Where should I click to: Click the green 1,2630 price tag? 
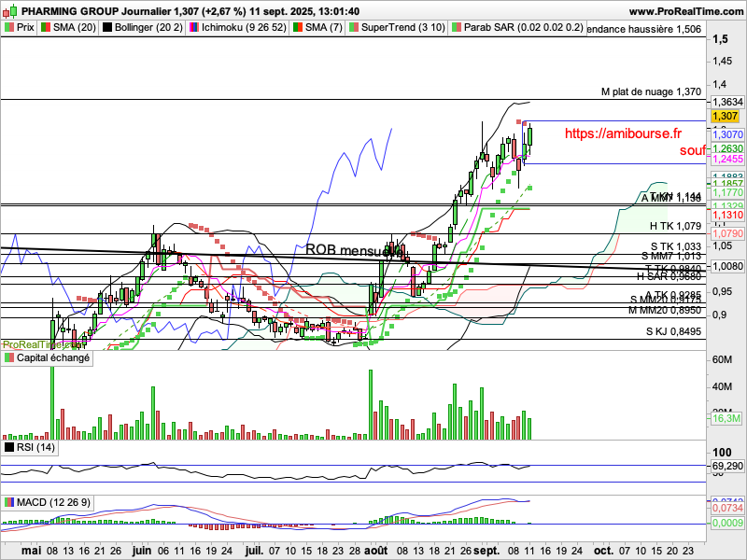[x=727, y=148]
